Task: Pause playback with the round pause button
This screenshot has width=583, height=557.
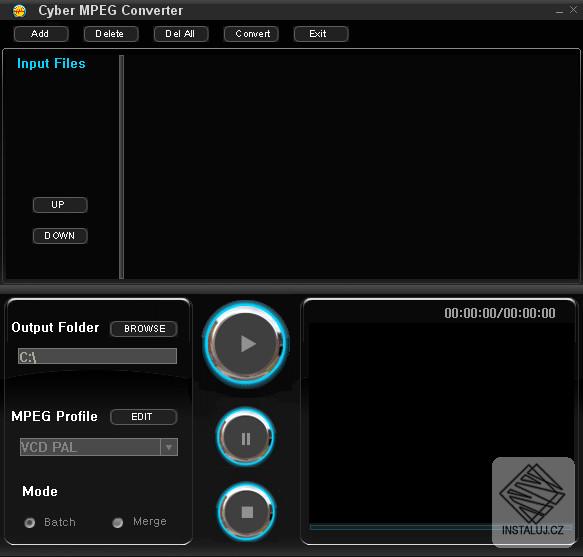Action: [x=246, y=437]
